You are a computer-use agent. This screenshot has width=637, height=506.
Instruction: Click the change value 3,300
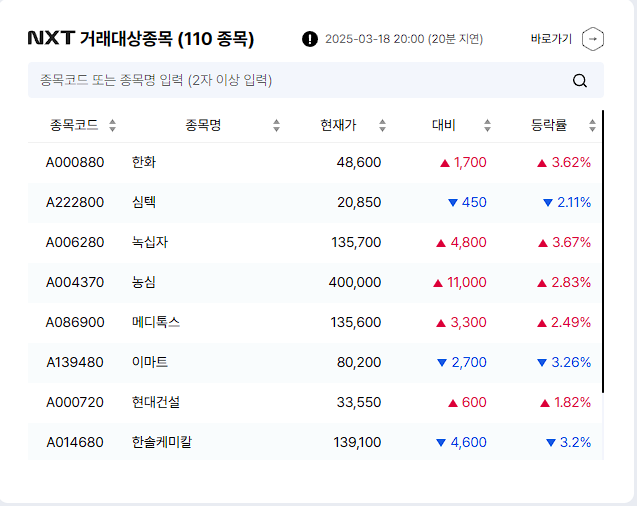coord(468,322)
